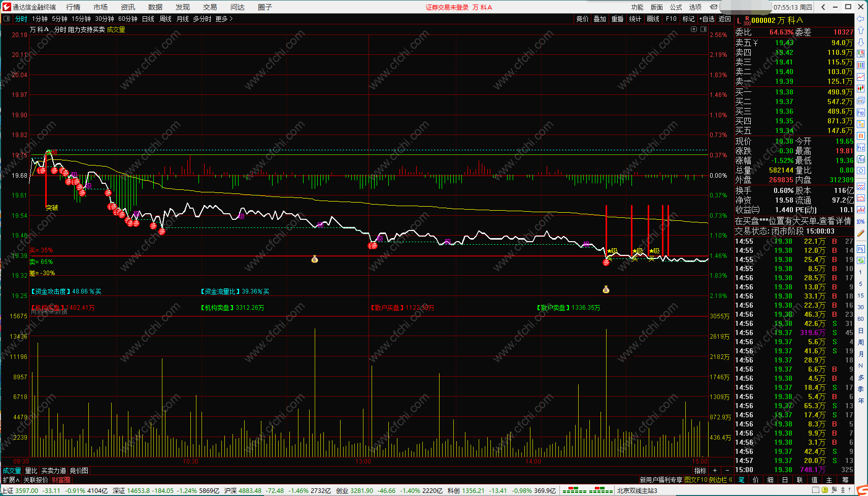
Task: Expand the 更多 timeframe options
Action: [x=224, y=19]
